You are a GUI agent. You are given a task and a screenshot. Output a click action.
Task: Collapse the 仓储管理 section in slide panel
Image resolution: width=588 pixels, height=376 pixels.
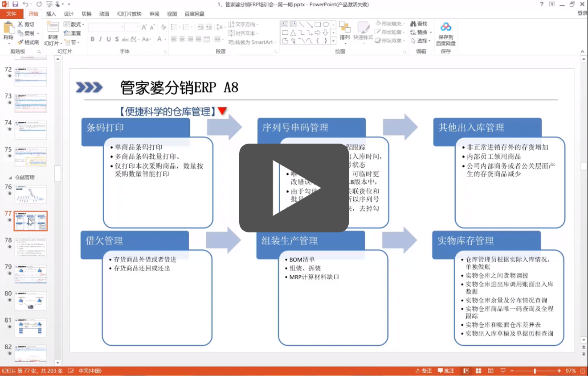(x=10, y=178)
